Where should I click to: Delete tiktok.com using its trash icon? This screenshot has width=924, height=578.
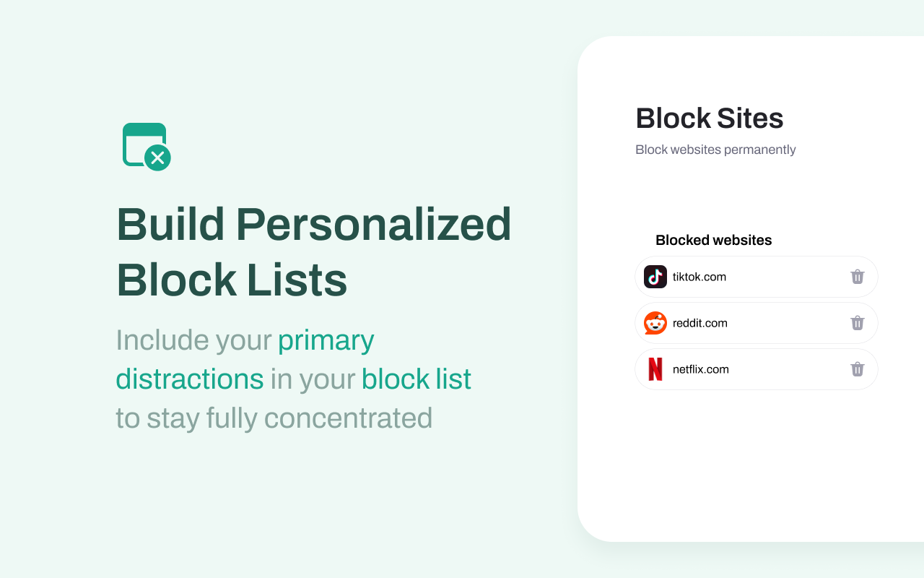coord(857,277)
